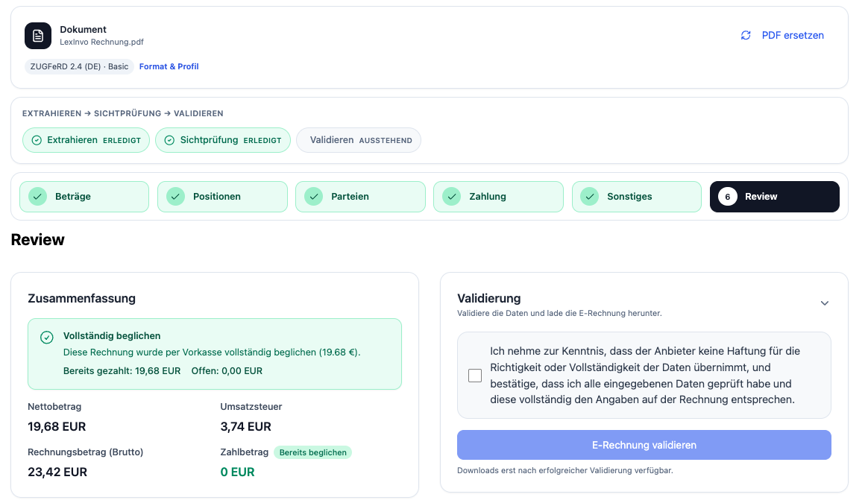Click the checkmark icon on Parteien step
The height and width of the screenshot is (503, 868).
313,197
